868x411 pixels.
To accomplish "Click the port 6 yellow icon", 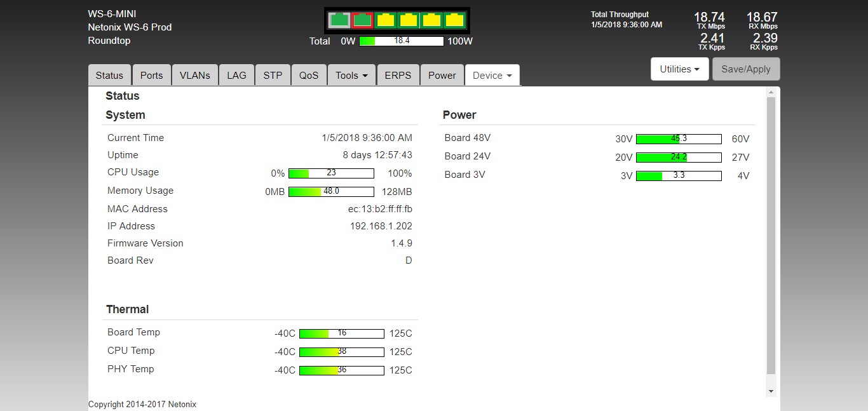I will pos(454,20).
